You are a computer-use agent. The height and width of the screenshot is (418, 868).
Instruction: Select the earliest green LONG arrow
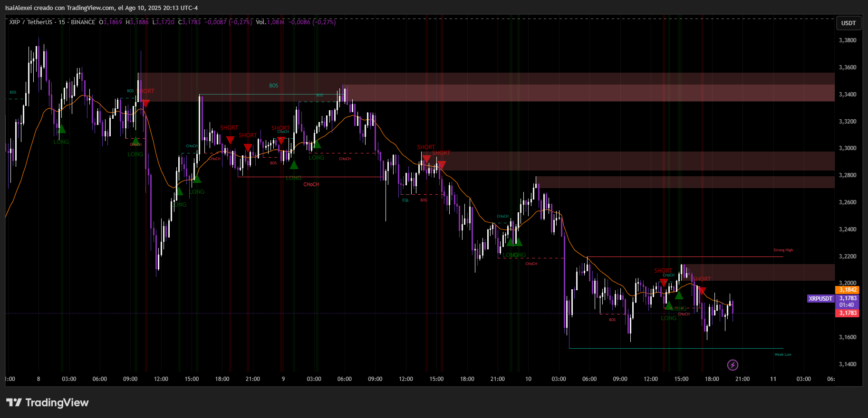[61, 129]
